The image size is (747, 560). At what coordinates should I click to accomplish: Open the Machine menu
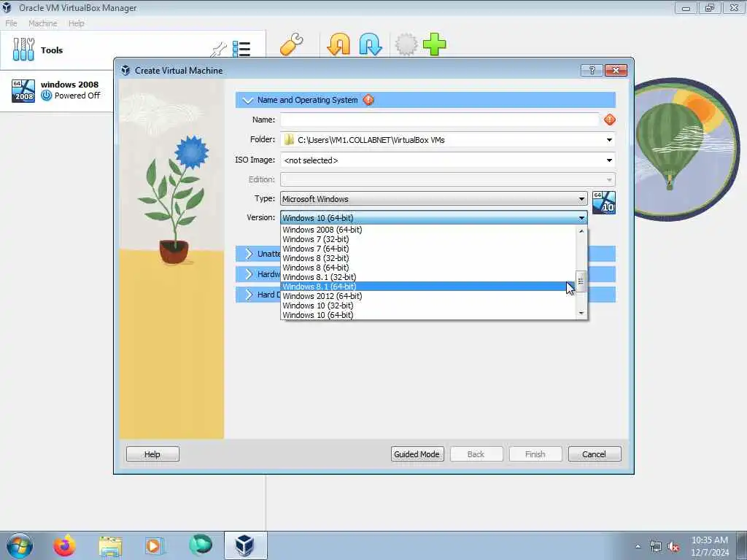[42, 23]
